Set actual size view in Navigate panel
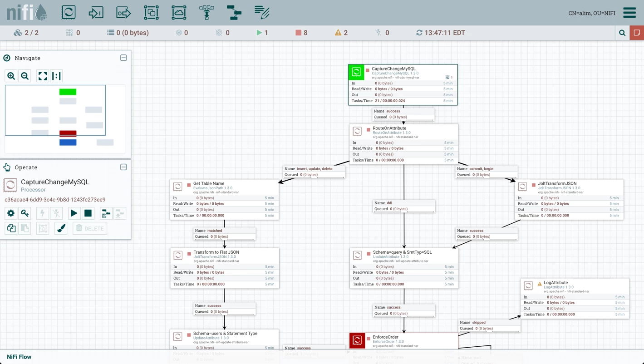 pyautogui.click(x=56, y=76)
